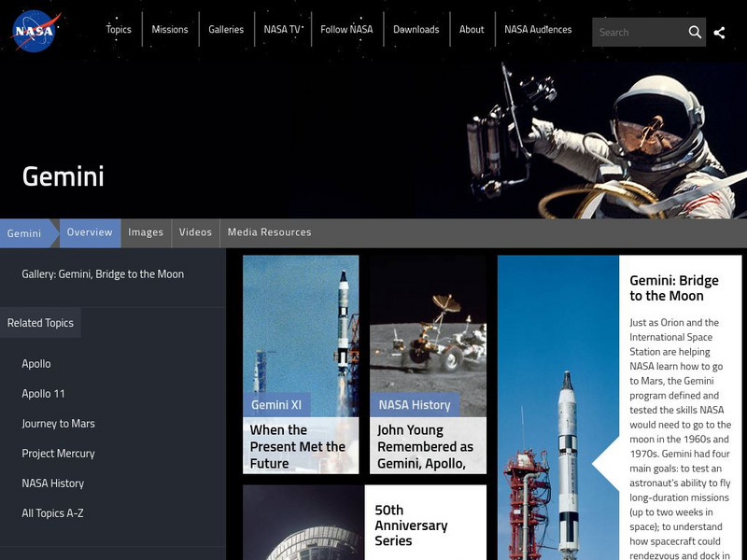747x560 pixels.
Task: Open the NASA Audiences menu
Action: (x=538, y=30)
